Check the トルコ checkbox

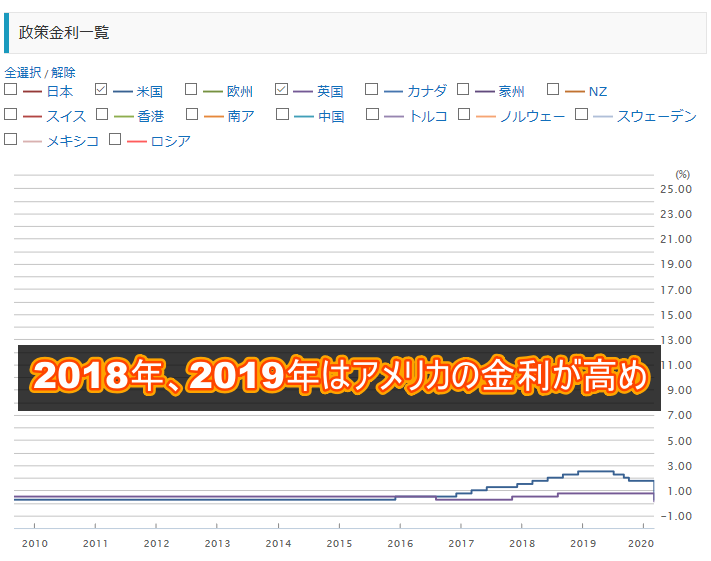coord(372,114)
